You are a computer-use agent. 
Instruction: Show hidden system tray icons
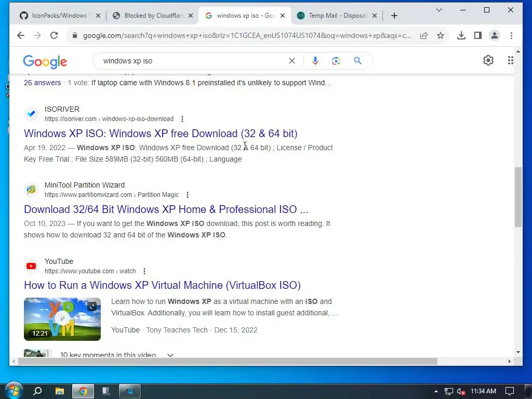(x=436, y=391)
